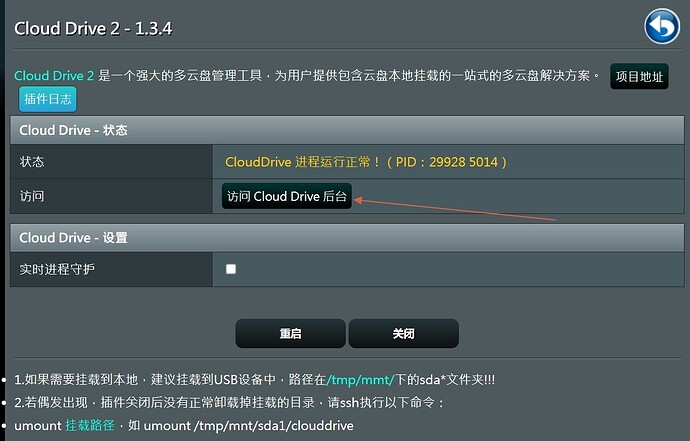Screen dimensions: 690x441
Task: Click the 实时进程守护 setting label
Action: point(57,269)
